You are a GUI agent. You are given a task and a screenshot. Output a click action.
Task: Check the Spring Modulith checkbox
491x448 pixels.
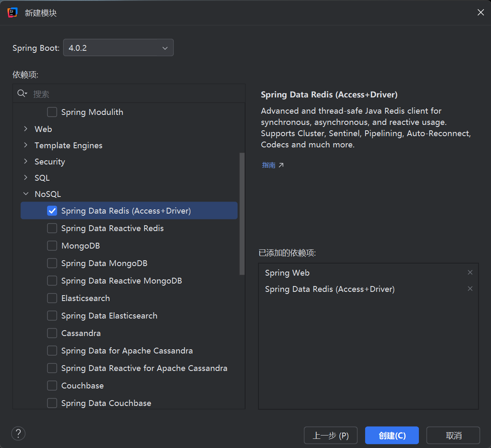click(x=52, y=112)
